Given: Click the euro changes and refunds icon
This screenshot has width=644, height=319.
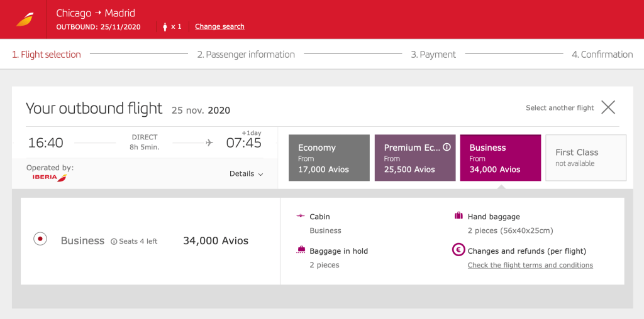Looking at the screenshot, I should click(458, 250).
